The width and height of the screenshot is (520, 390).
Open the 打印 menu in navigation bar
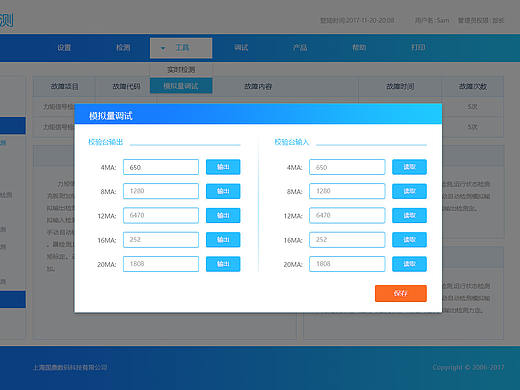tap(418, 48)
